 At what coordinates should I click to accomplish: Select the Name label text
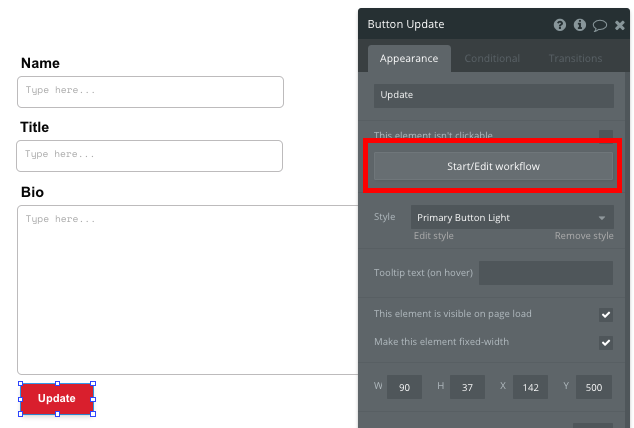click(x=40, y=63)
